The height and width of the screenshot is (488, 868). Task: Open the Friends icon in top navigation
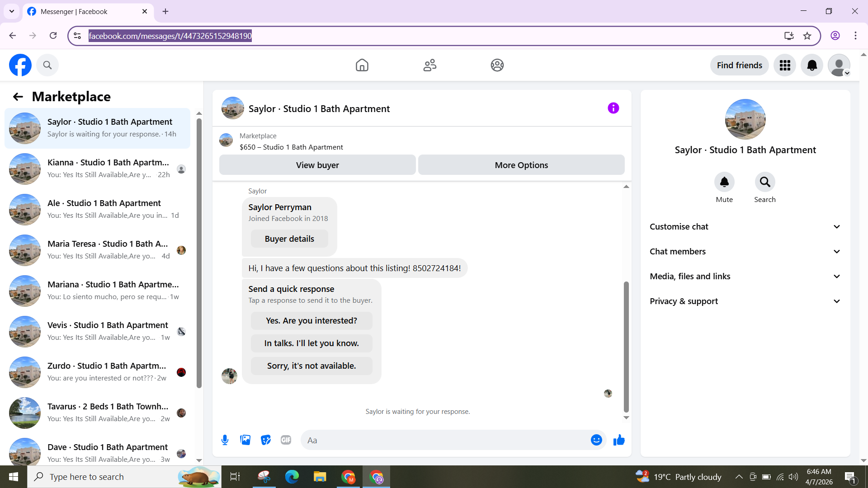[430, 65]
